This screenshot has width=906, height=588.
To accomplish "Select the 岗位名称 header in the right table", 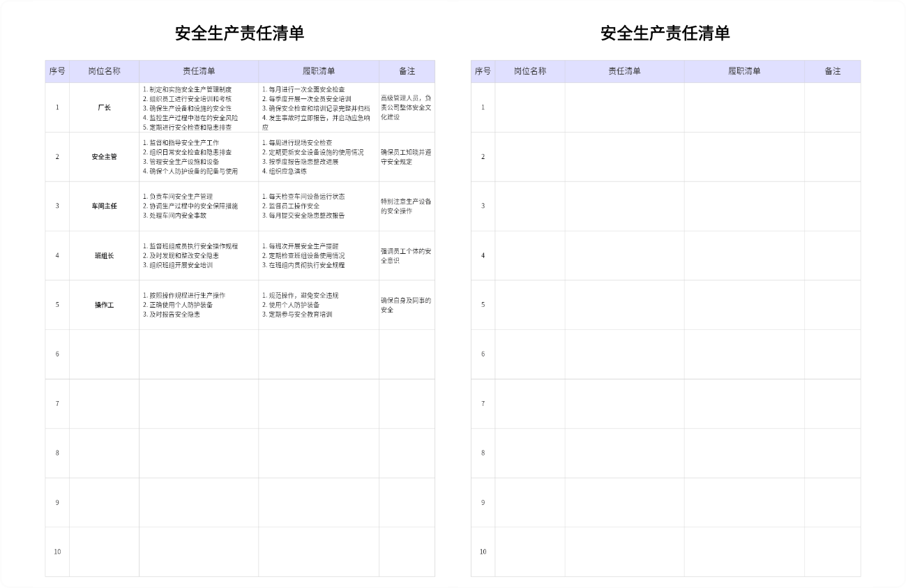I will pyautogui.click(x=529, y=71).
